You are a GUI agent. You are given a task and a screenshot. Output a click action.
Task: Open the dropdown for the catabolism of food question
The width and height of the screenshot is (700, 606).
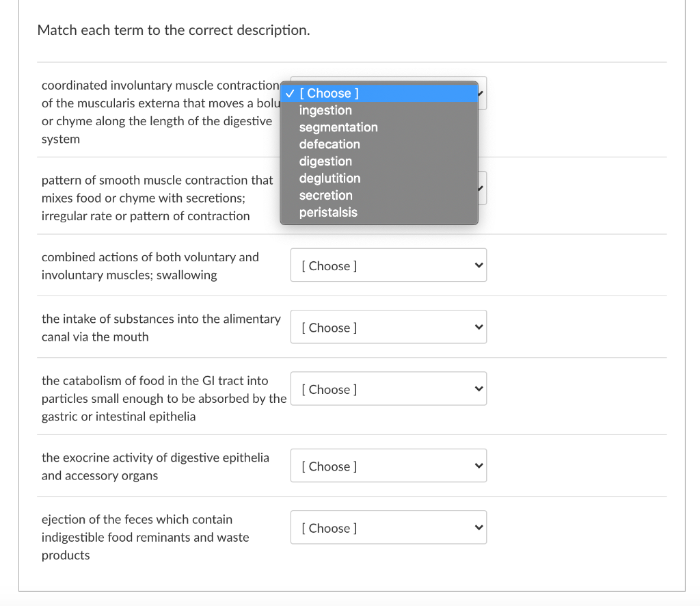pyautogui.click(x=388, y=388)
